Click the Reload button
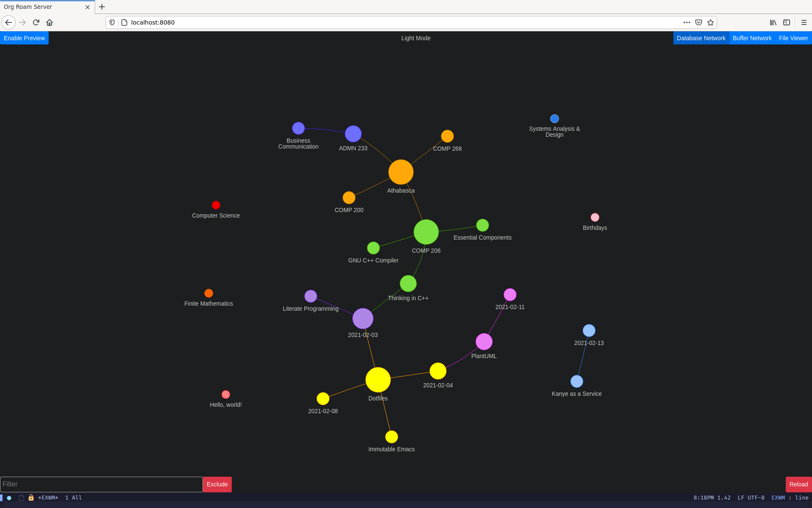 (x=797, y=484)
